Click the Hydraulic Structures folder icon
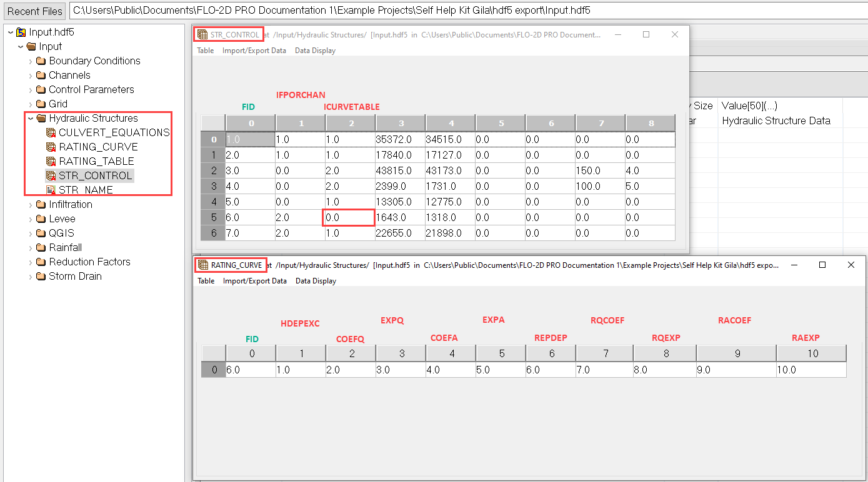 tap(41, 118)
